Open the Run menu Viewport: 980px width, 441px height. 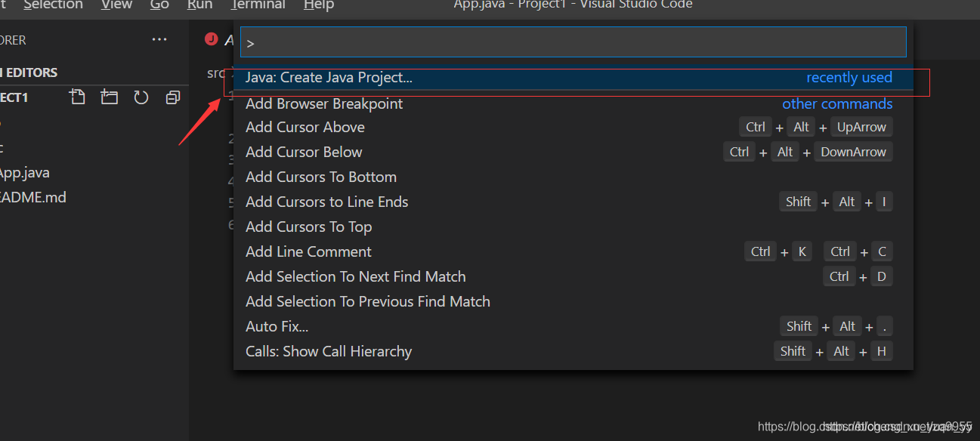[199, 5]
